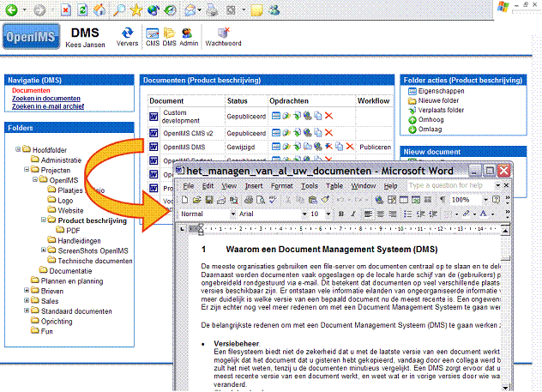The height and width of the screenshot is (392, 542).
Task: Delete OpenIMS CMS v2 with red cross
Action: (328, 133)
